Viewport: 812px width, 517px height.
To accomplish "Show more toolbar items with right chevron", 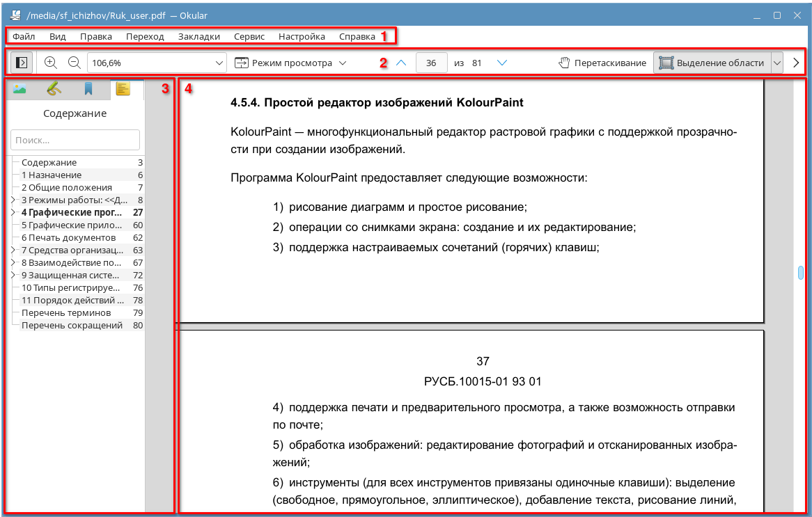I will (796, 63).
